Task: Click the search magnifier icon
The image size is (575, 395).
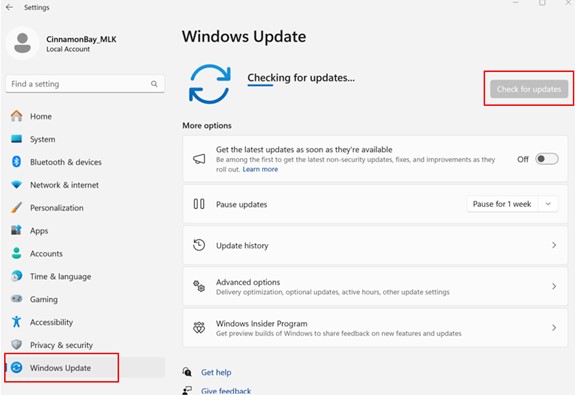Action: [154, 84]
